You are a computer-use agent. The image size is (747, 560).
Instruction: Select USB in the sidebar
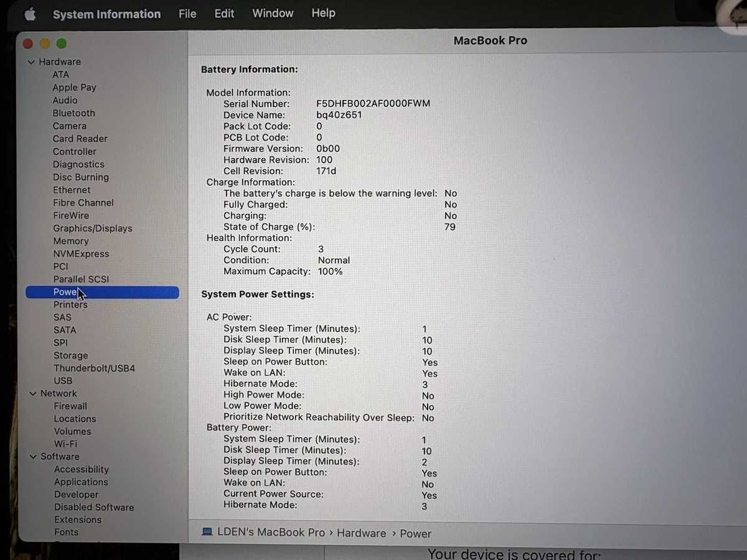[x=63, y=381]
